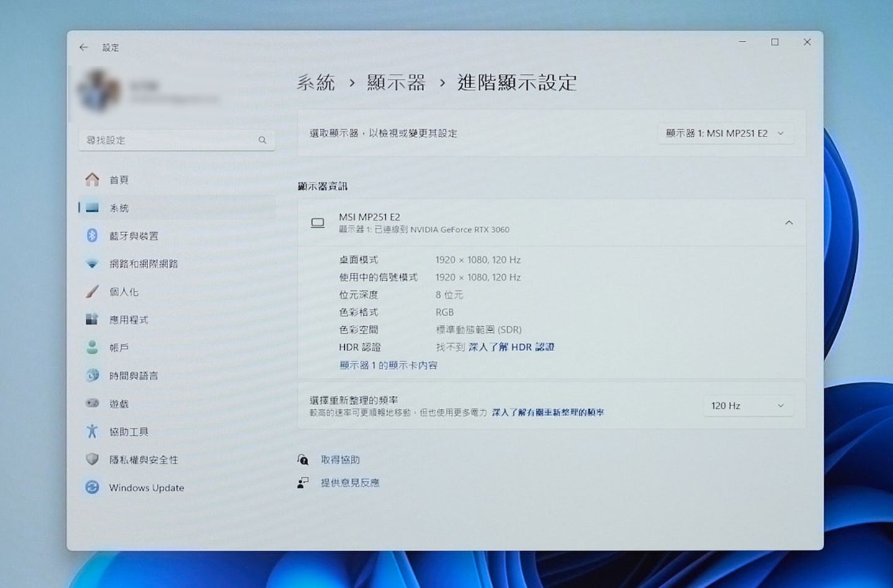Open 顯示器 1 的顯示卡內容 link
Viewport: 893px width, 588px height.
(x=388, y=365)
